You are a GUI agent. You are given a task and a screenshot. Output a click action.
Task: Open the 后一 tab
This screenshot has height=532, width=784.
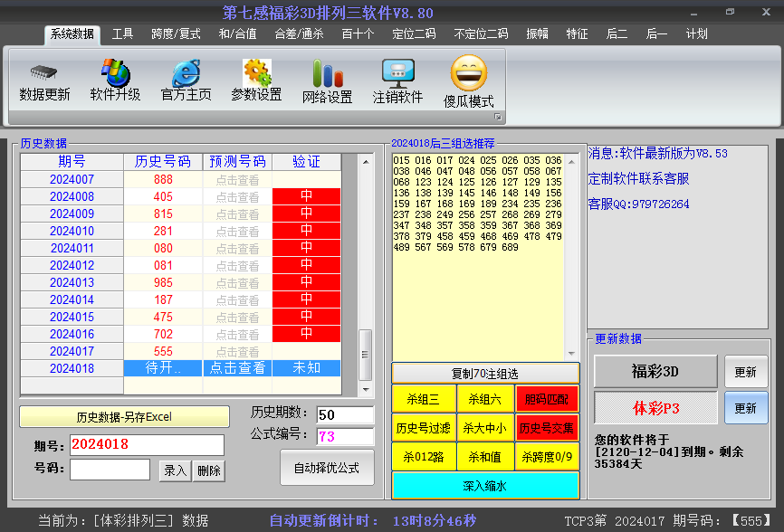[x=656, y=34]
